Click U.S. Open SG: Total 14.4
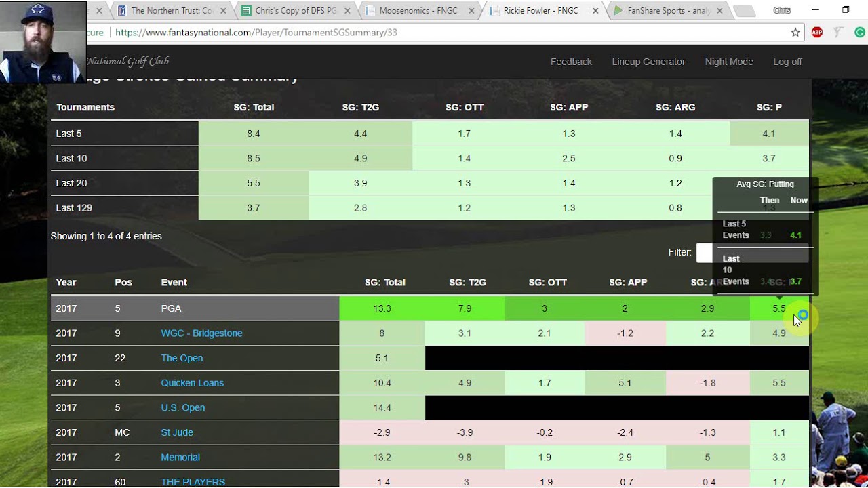 [x=382, y=407]
